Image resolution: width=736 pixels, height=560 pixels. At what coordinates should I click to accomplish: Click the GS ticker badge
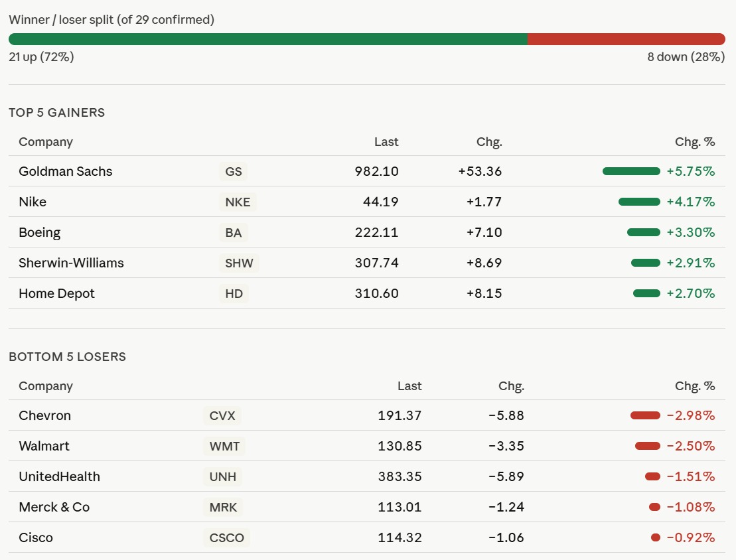click(x=234, y=171)
